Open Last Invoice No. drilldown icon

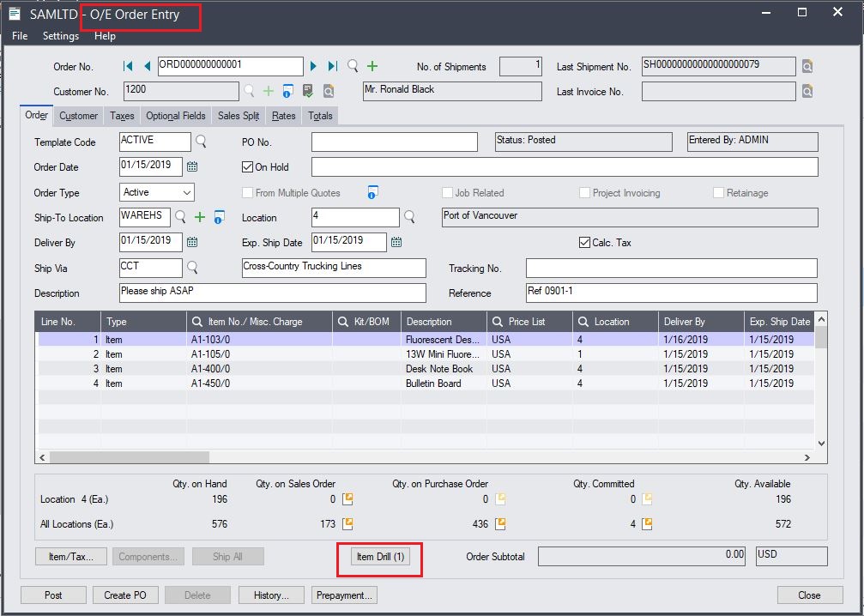click(807, 92)
